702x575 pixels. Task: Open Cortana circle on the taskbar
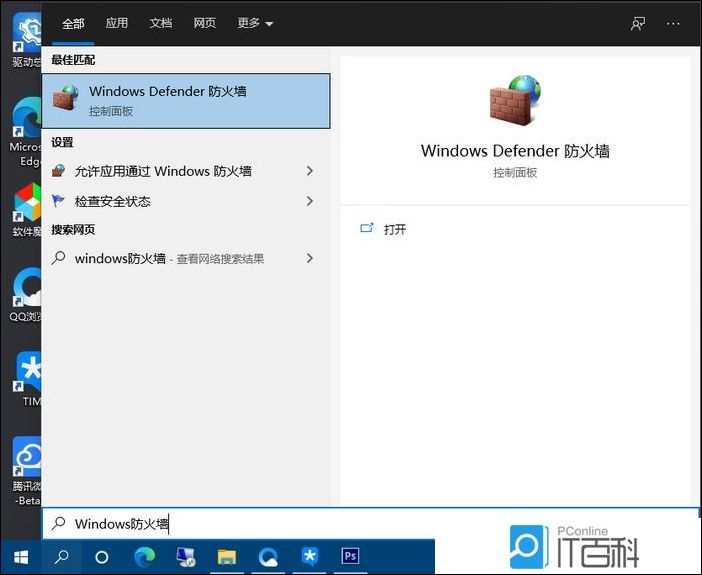[x=102, y=557]
